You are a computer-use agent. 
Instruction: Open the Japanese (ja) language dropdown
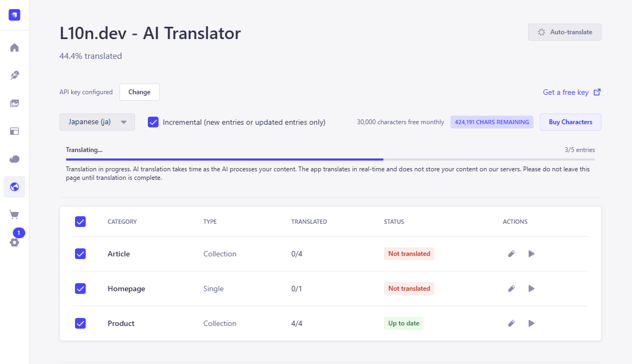click(97, 122)
